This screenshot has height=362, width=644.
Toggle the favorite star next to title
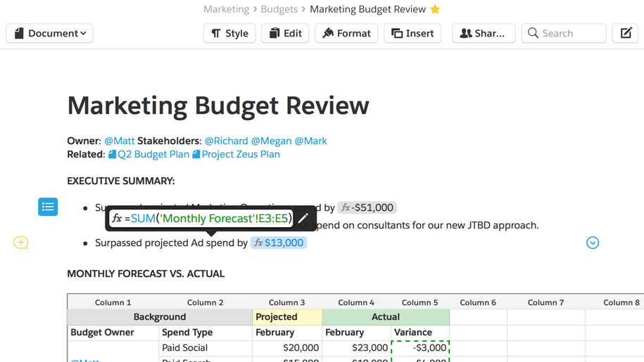pos(436,9)
